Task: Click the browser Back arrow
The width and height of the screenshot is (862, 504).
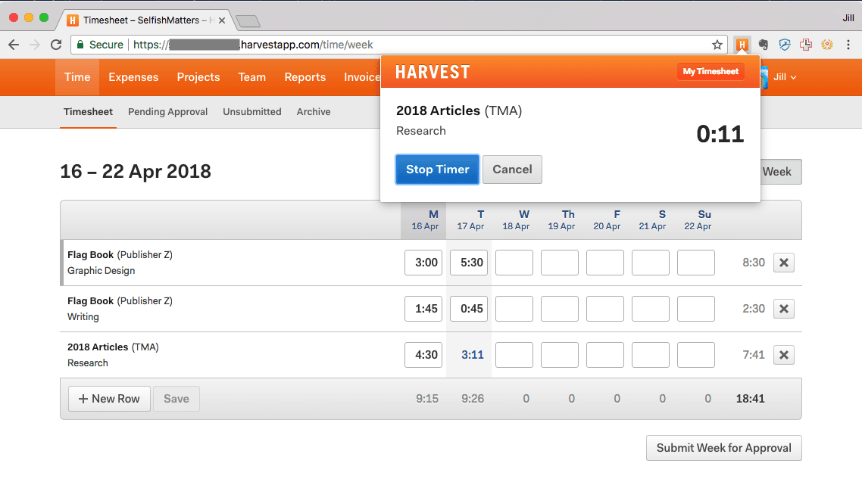Action: pos(14,45)
